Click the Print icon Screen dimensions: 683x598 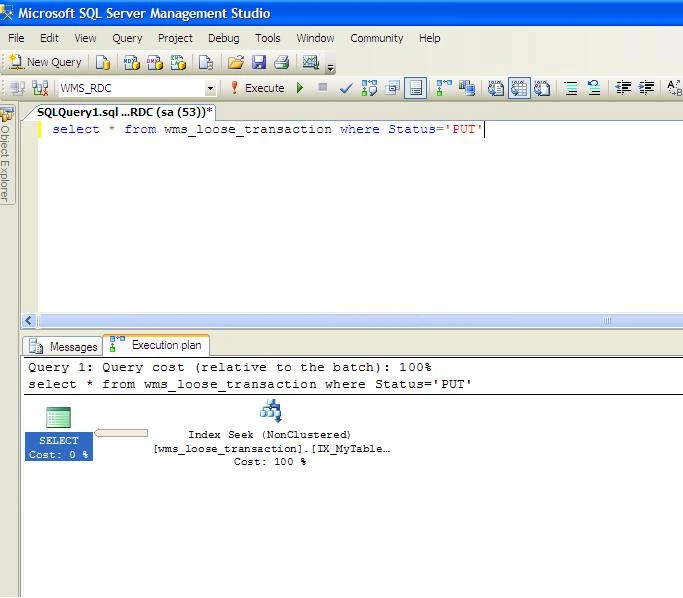pyautogui.click(x=281, y=62)
